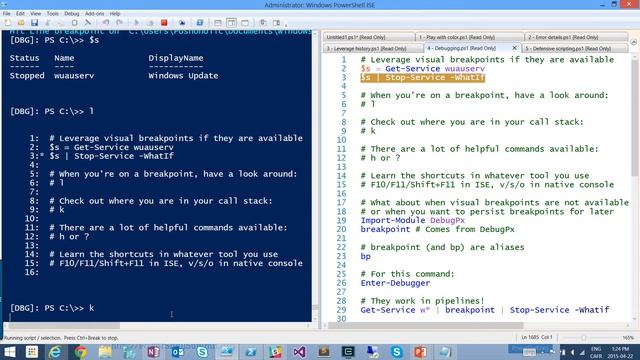Image resolution: width=640 pixels, height=360 pixels.
Task: Open OneNote from taskbar
Action: click(x=153, y=352)
